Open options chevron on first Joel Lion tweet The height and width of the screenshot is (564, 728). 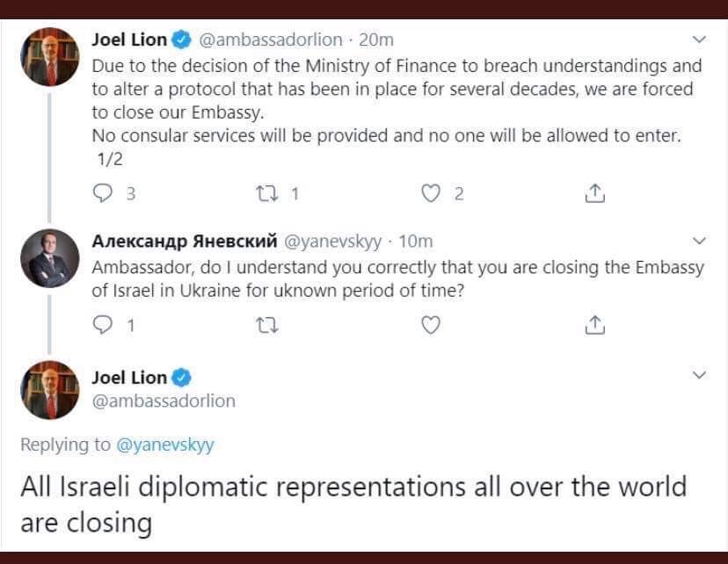[700, 40]
